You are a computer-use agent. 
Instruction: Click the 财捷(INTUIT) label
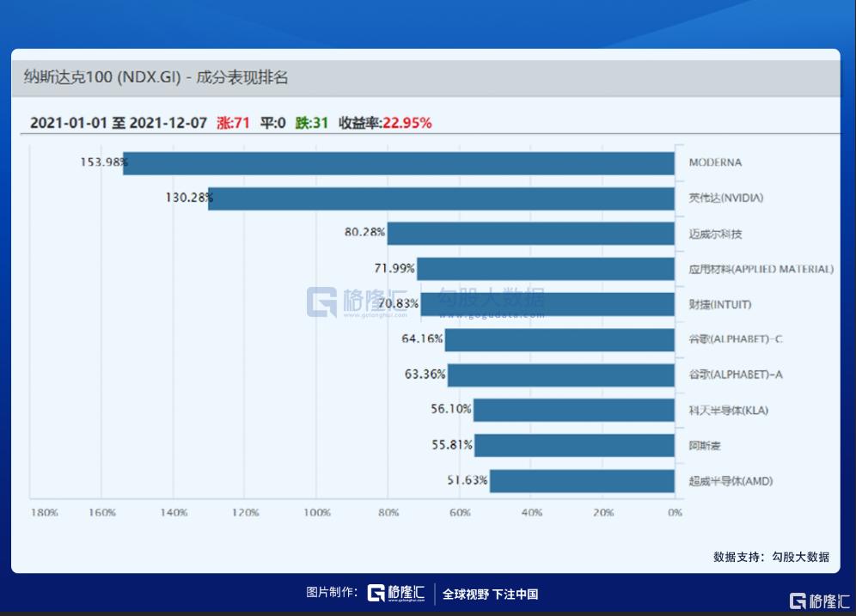[x=719, y=304]
